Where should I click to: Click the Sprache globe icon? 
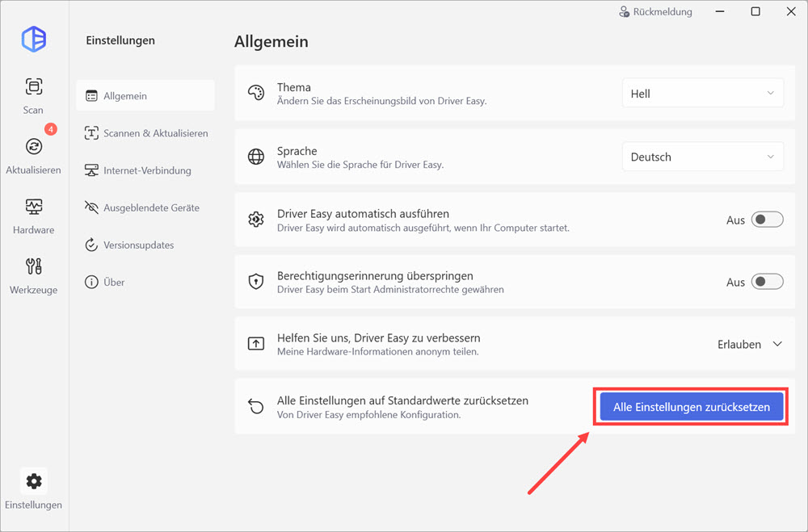point(256,157)
